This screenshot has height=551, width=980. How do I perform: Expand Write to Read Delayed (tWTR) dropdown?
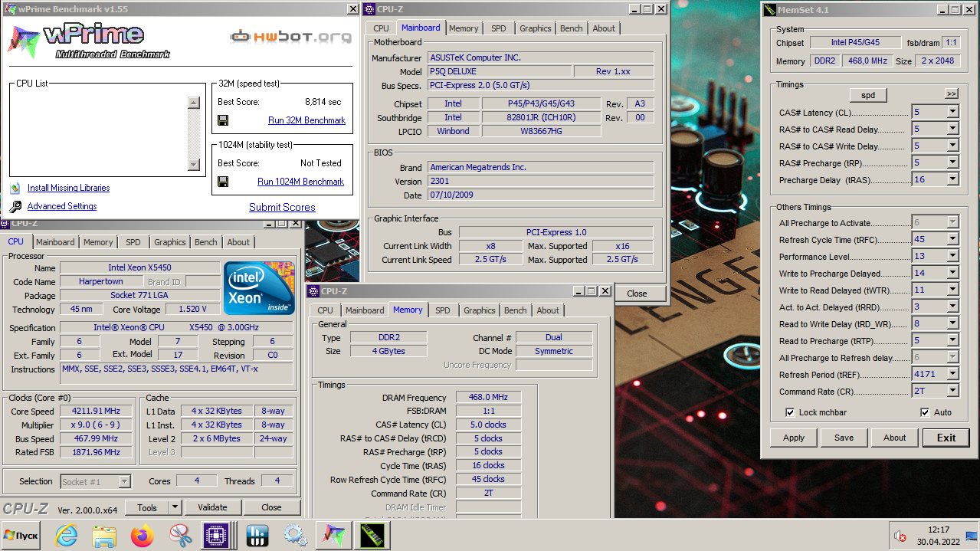952,290
